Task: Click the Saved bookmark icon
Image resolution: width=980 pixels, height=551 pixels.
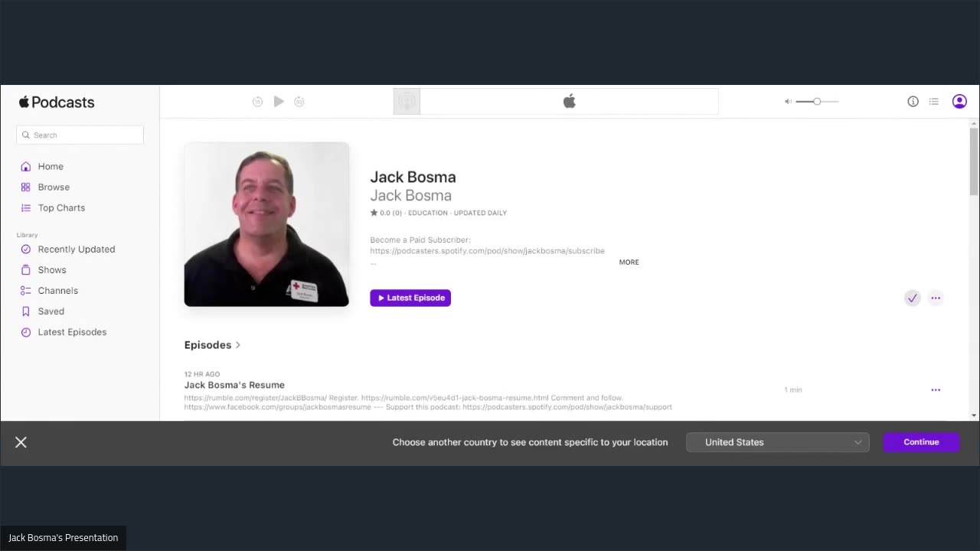Action: [x=26, y=311]
